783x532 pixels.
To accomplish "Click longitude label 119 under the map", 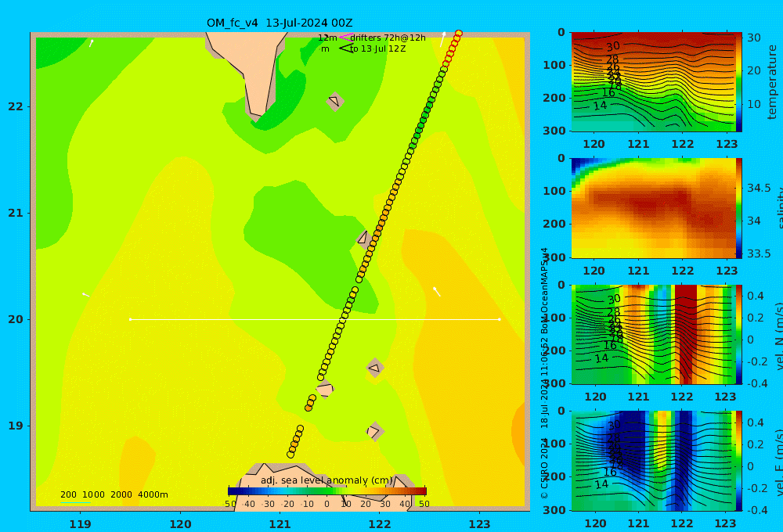I will [x=80, y=524].
